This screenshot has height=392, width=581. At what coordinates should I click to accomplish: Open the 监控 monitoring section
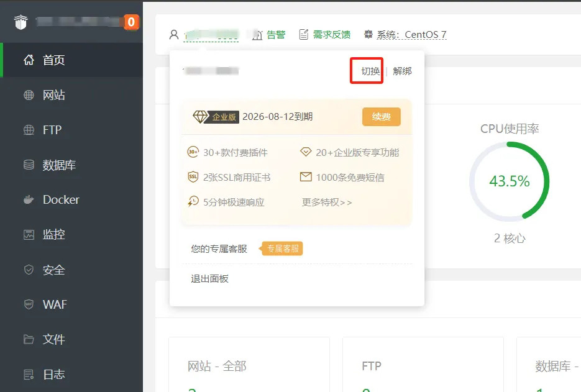pyautogui.click(x=56, y=234)
